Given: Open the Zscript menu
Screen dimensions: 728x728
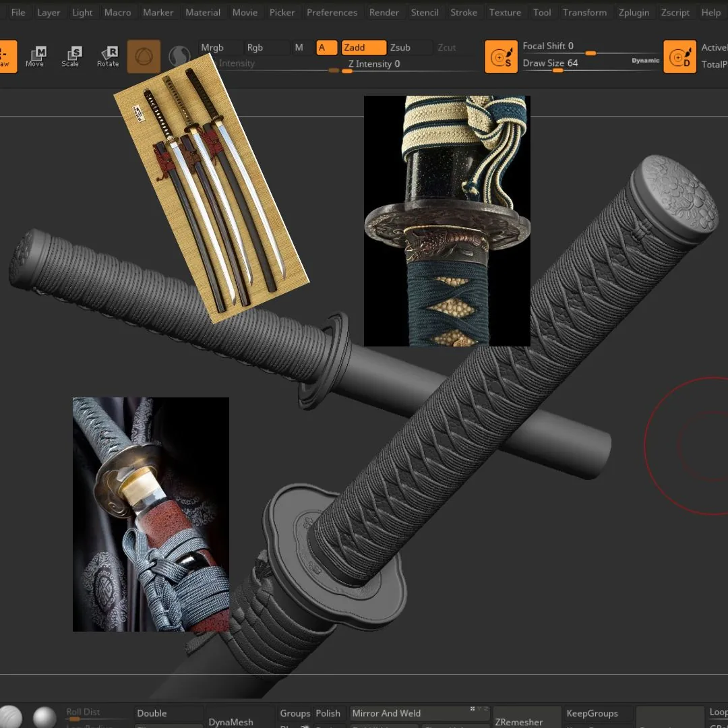Looking at the screenshot, I should tap(675, 13).
